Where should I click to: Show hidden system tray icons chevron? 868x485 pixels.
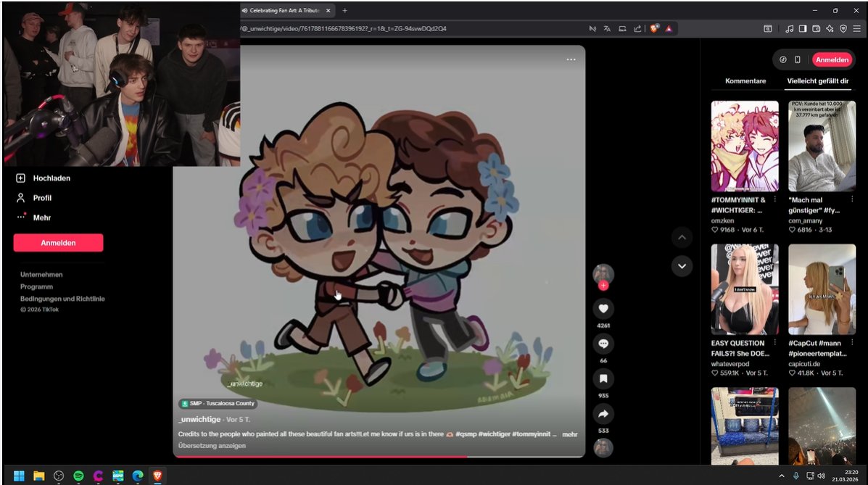(x=782, y=476)
